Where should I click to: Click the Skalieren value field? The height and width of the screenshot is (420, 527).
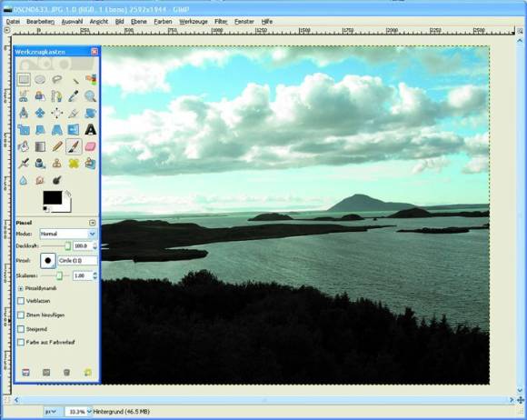[83, 275]
